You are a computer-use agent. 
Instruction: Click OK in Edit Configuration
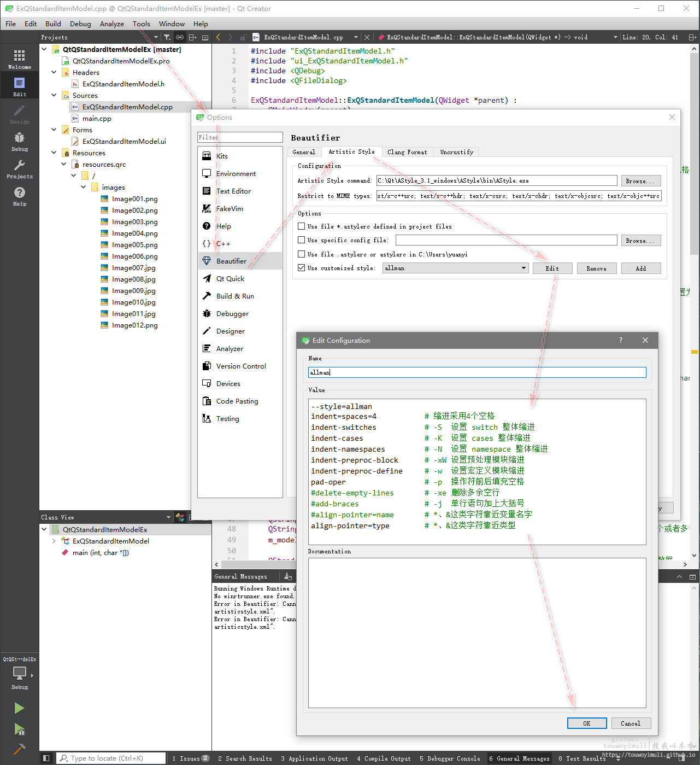[587, 723]
